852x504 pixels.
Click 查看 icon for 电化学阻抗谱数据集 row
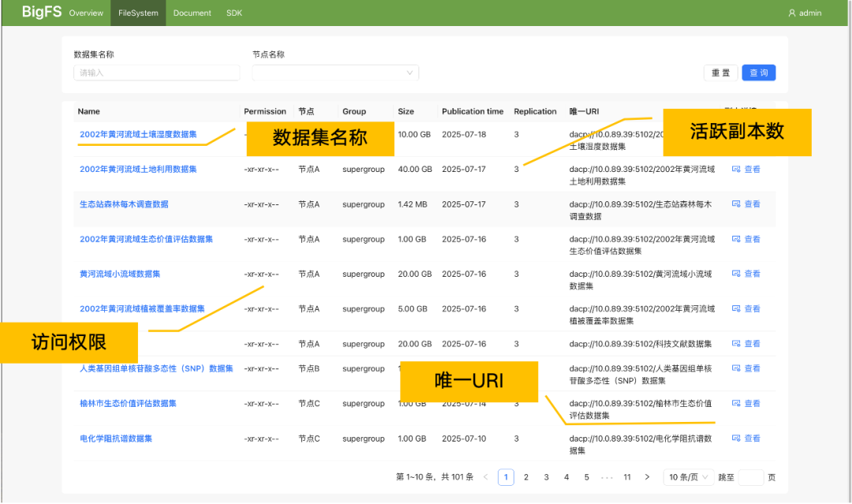coord(736,439)
